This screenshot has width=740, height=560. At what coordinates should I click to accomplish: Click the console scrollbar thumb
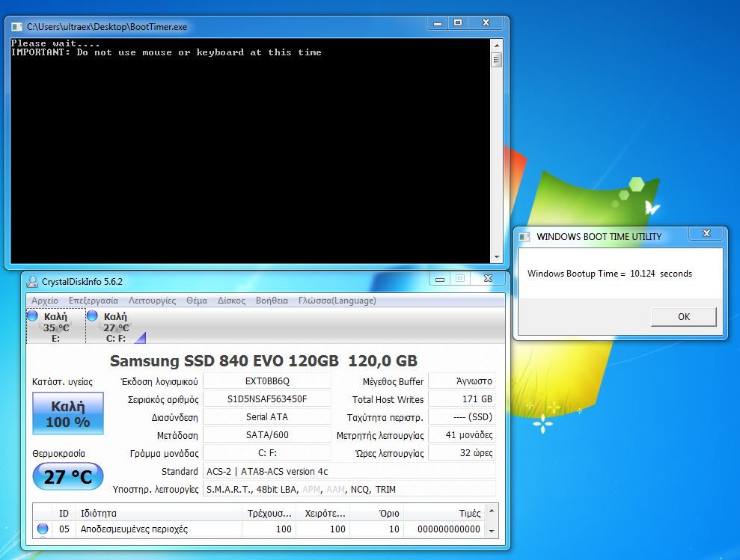496,60
